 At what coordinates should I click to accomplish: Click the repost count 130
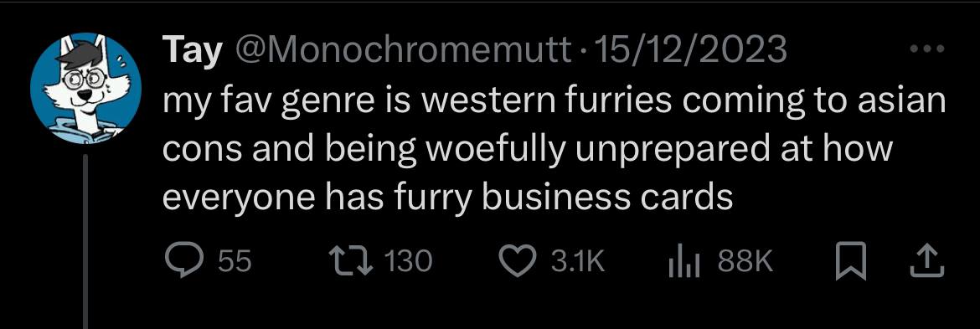click(x=408, y=261)
